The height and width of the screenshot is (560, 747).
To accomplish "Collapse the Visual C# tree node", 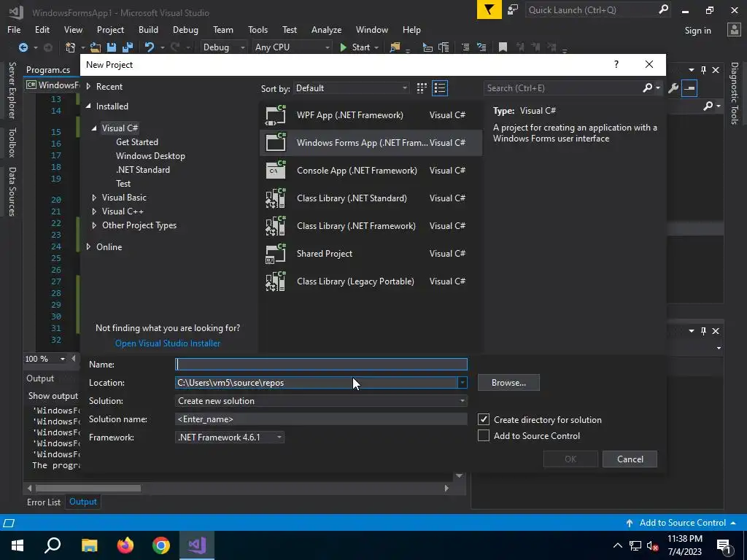I will tap(94, 128).
